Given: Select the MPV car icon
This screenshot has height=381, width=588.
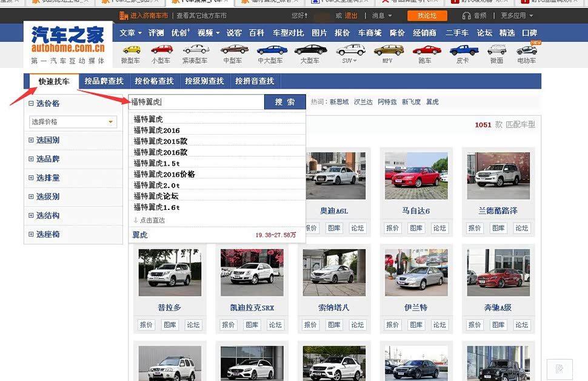Looking at the screenshot, I should [389, 50].
